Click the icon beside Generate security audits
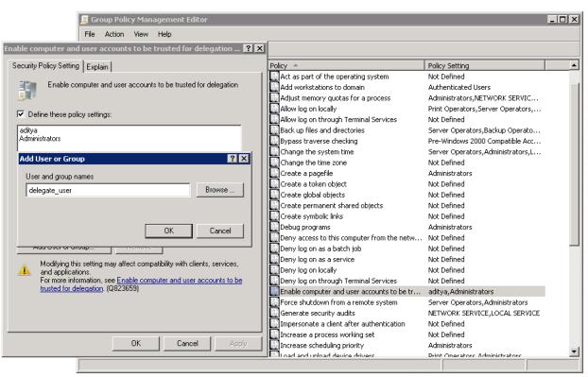 click(274, 313)
